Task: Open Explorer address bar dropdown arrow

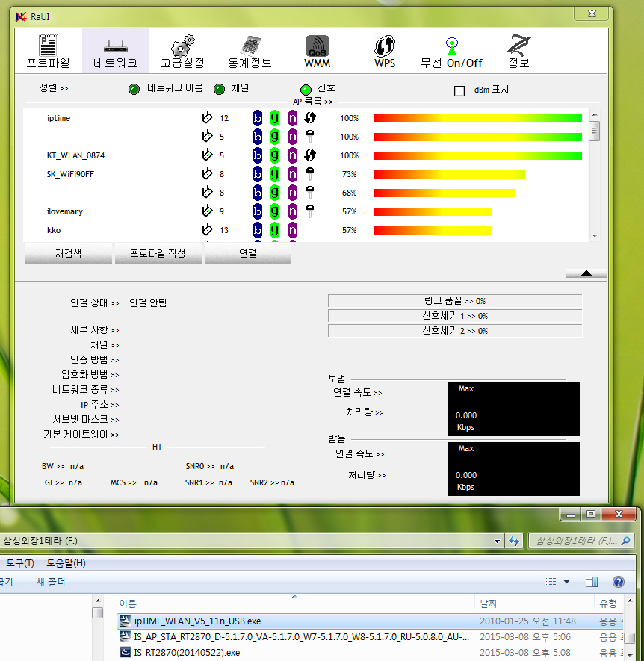Action: 498,541
